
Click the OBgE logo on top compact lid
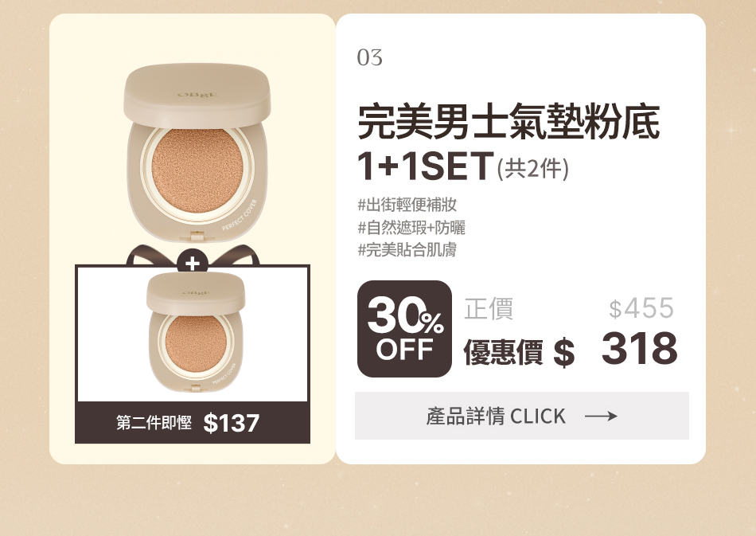[x=197, y=94]
